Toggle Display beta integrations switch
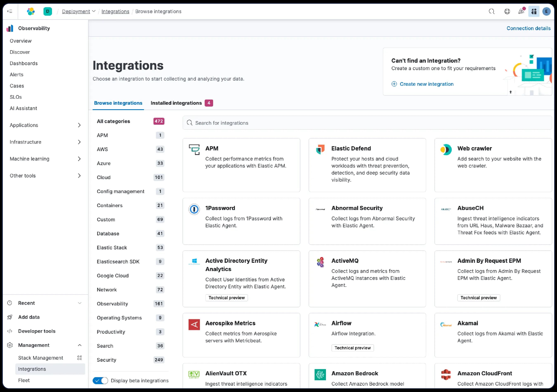 pyautogui.click(x=100, y=380)
